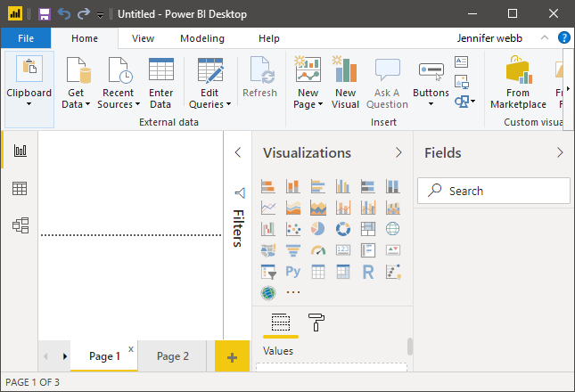Open the Edit Queries dropdown
The image size is (575, 392).
point(228,104)
